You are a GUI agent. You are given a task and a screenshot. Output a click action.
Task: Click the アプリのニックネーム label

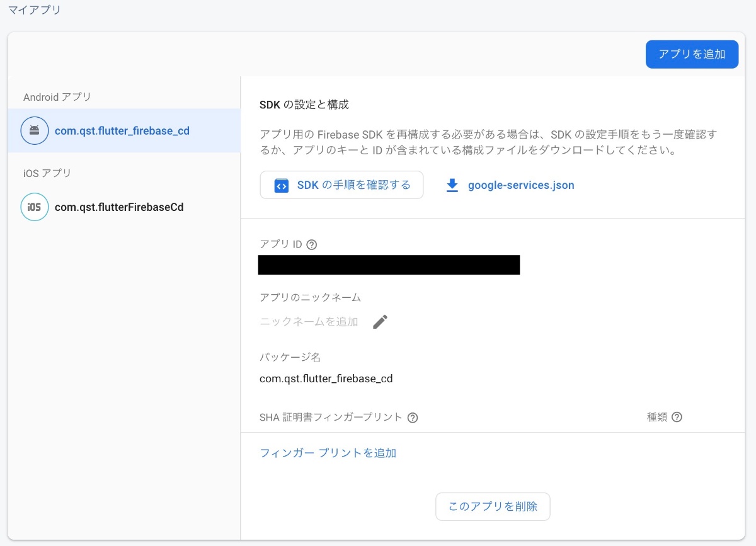pyautogui.click(x=310, y=297)
